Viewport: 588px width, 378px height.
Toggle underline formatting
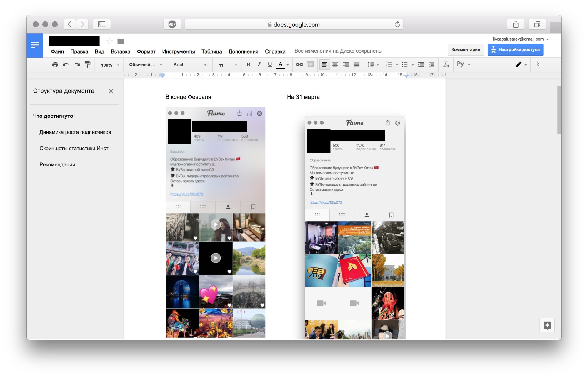tap(270, 64)
